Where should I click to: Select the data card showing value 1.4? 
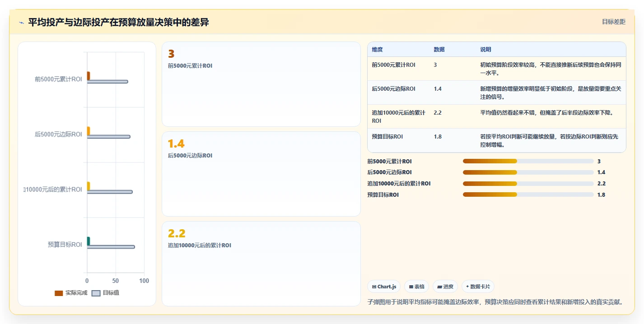[x=261, y=174]
